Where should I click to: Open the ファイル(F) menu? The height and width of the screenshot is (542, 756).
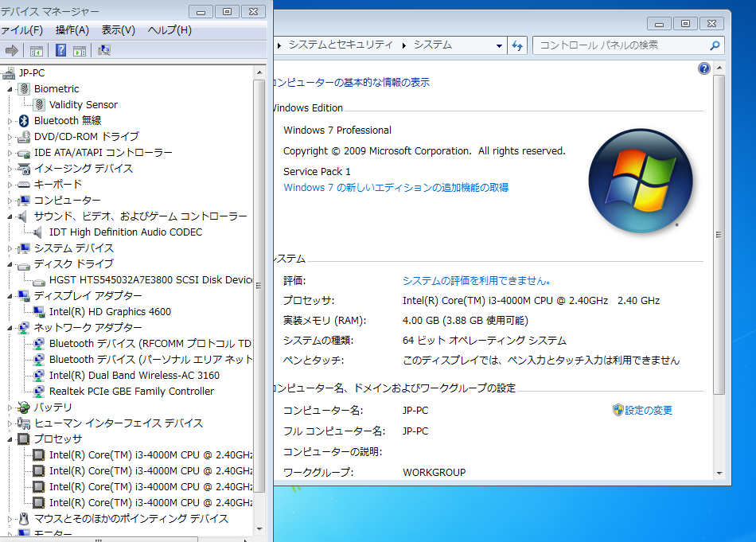[21, 30]
